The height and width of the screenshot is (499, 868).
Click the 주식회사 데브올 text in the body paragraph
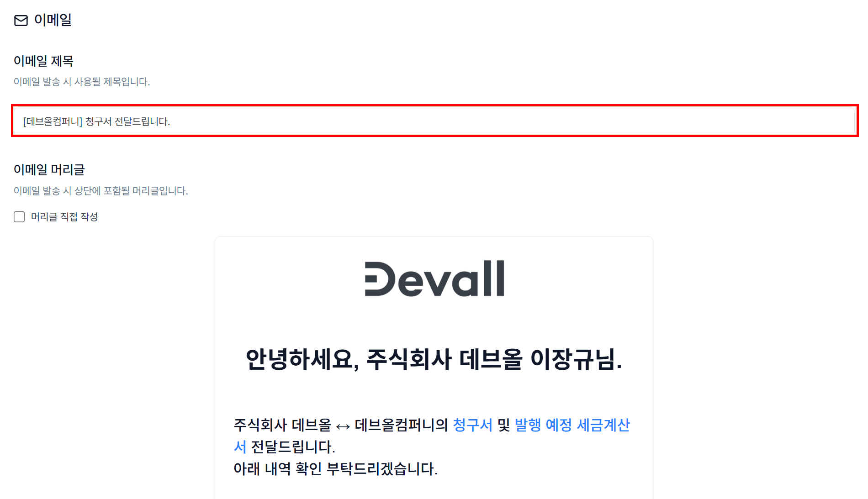[x=282, y=425]
